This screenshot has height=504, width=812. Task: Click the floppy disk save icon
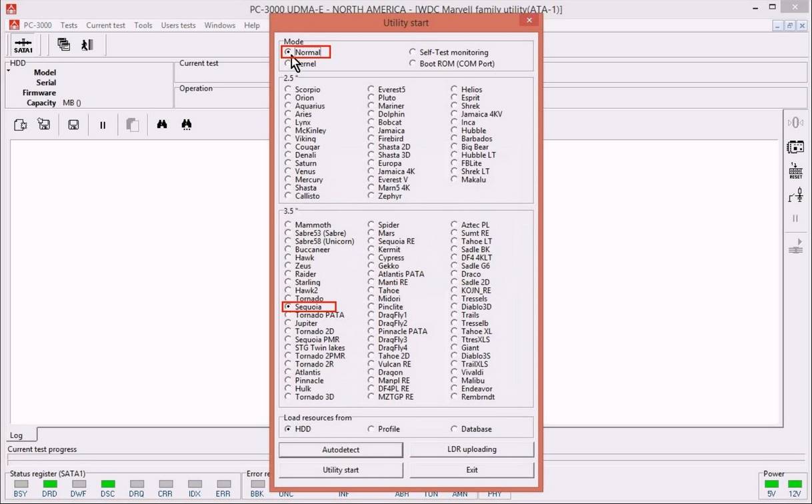(x=73, y=125)
